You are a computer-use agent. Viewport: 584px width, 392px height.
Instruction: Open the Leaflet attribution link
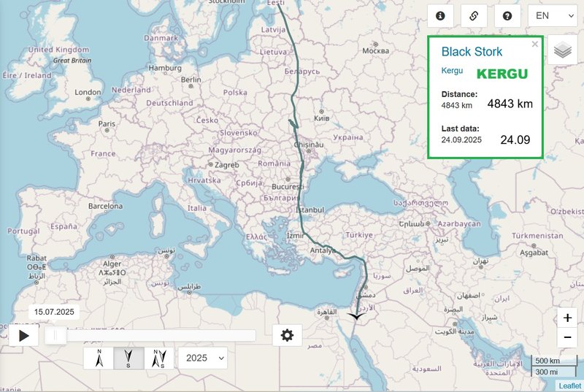570,385
